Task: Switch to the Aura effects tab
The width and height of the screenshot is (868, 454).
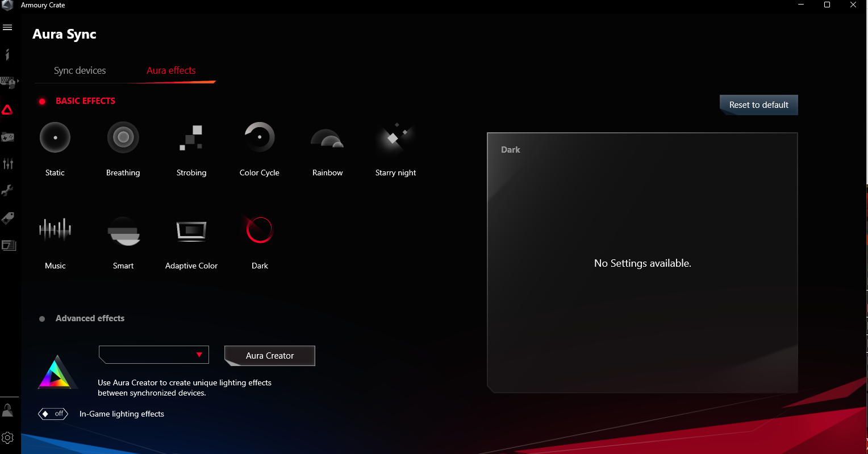Action: click(171, 70)
